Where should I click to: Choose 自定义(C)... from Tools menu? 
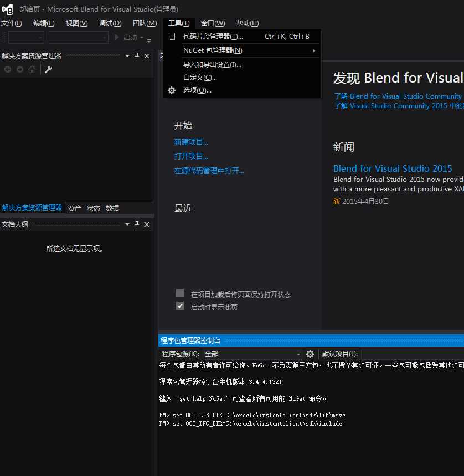pos(243,78)
